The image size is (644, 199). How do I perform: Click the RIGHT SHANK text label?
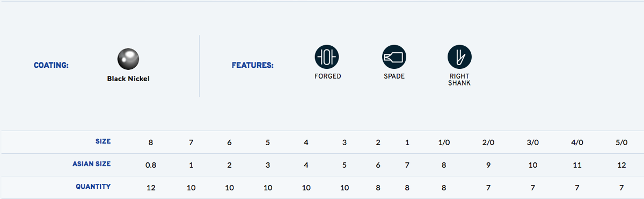pyautogui.click(x=459, y=80)
